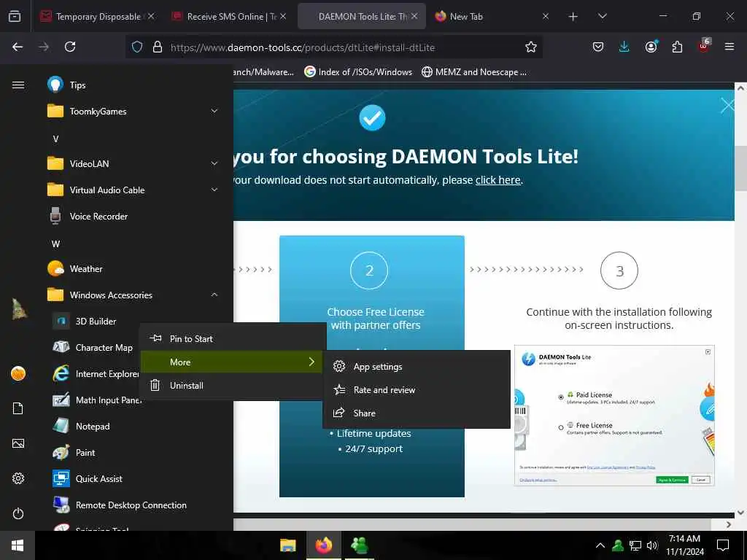747x560 pixels.
Task: Open Firefox downloads panel
Action: click(624, 47)
